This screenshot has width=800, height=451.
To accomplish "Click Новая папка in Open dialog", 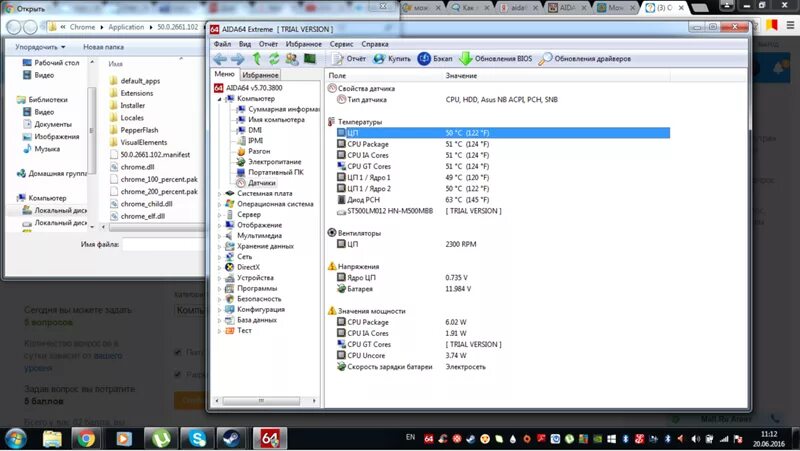I will click(x=104, y=47).
